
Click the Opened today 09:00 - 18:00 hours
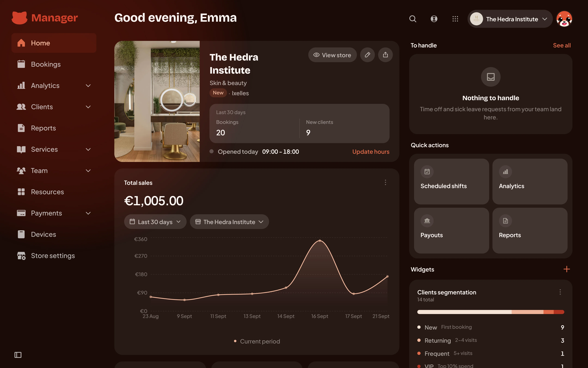[x=254, y=152]
